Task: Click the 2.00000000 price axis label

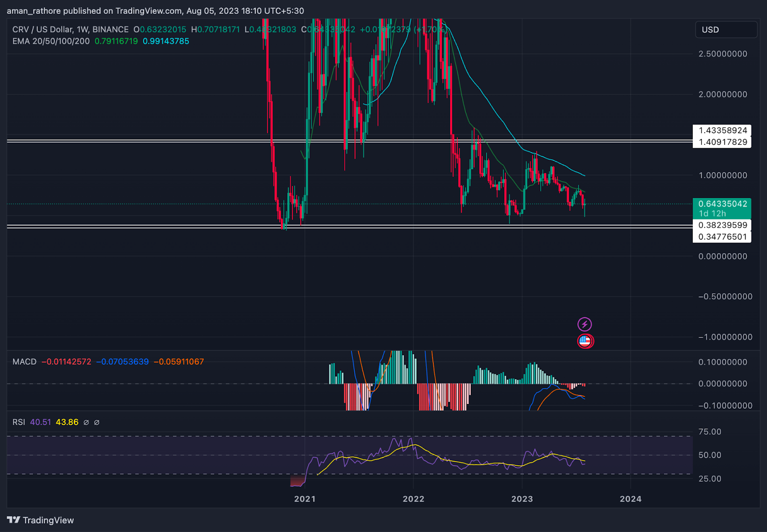Action: coord(723,94)
